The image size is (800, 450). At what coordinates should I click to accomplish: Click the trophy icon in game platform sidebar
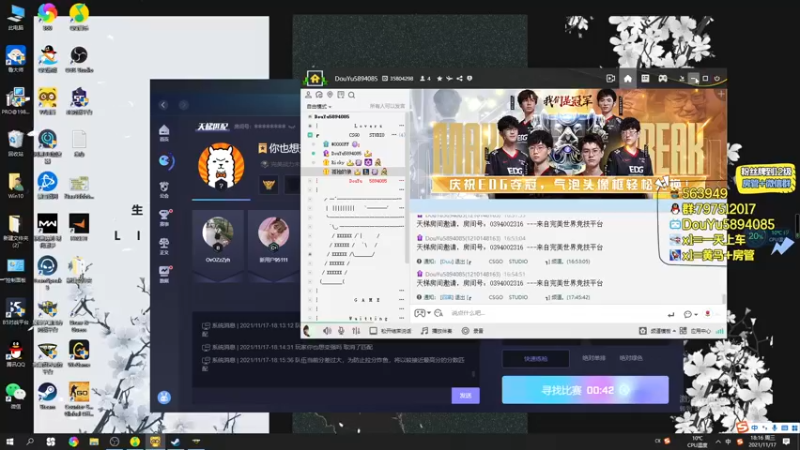pyautogui.click(x=164, y=217)
